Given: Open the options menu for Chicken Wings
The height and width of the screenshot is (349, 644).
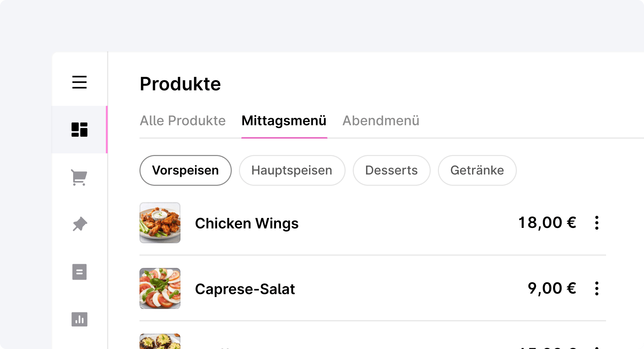Looking at the screenshot, I should click(597, 223).
